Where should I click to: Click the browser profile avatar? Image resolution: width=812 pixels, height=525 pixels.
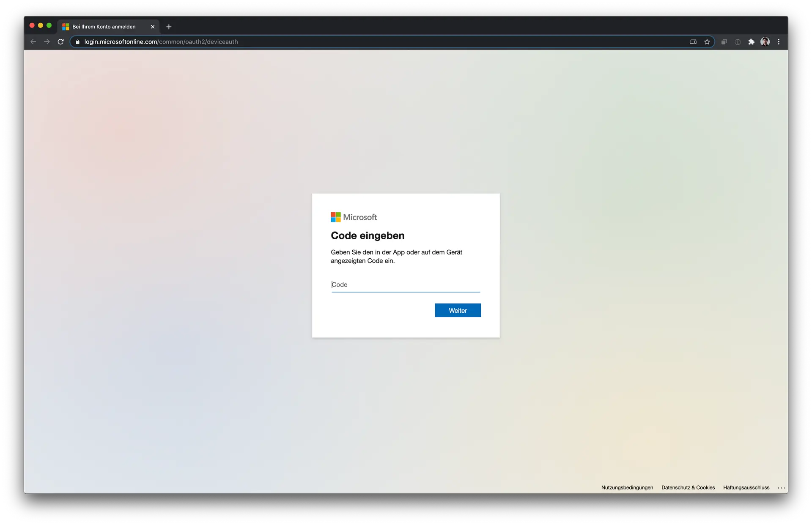coord(765,41)
